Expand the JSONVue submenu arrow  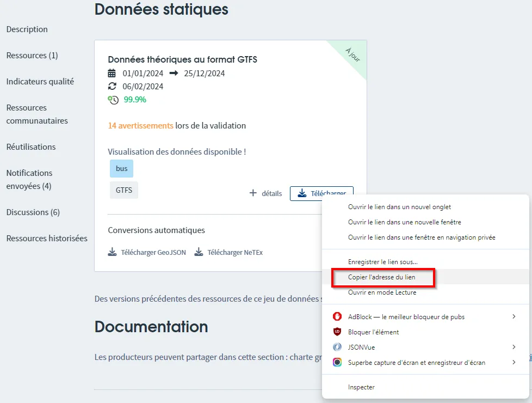[x=514, y=347]
